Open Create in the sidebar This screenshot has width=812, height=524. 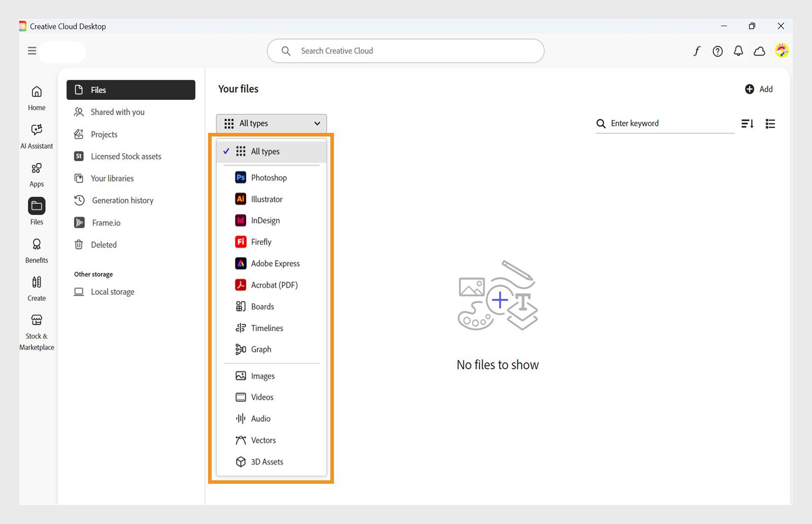pyautogui.click(x=37, y=289)
